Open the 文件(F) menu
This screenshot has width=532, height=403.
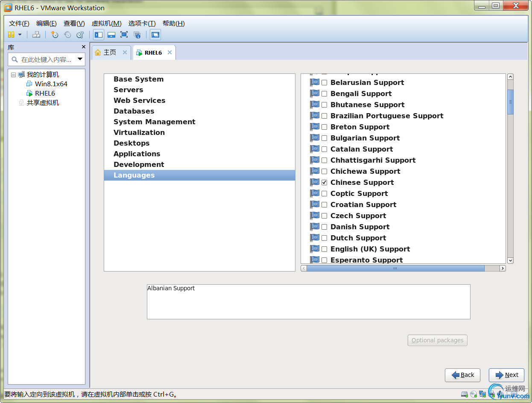point(19,23)
